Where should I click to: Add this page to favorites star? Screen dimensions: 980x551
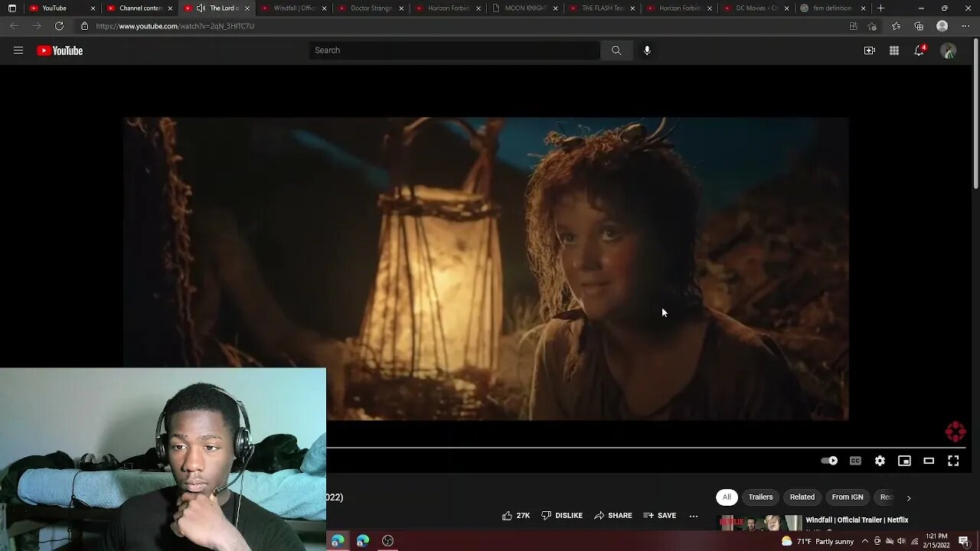872,26
